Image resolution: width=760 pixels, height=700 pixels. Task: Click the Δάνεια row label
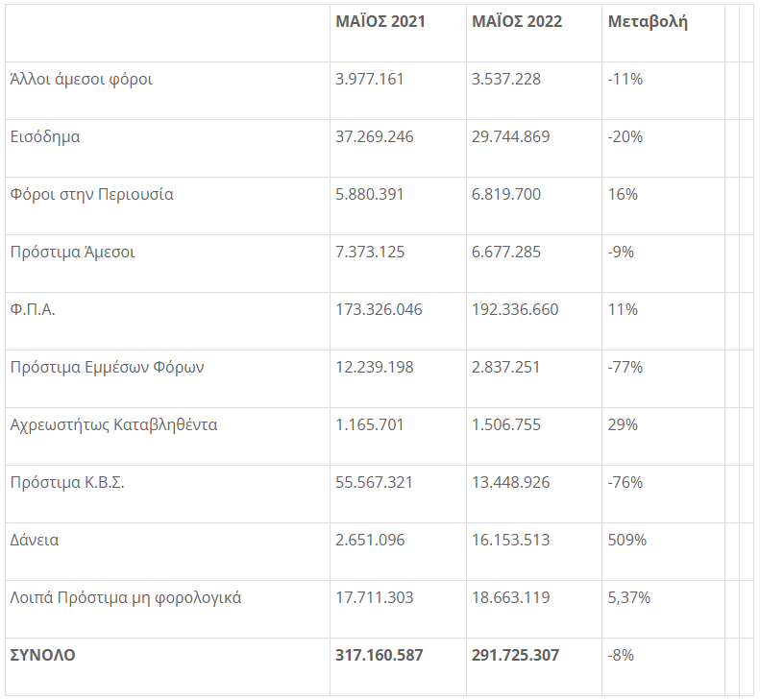(35, 541)
